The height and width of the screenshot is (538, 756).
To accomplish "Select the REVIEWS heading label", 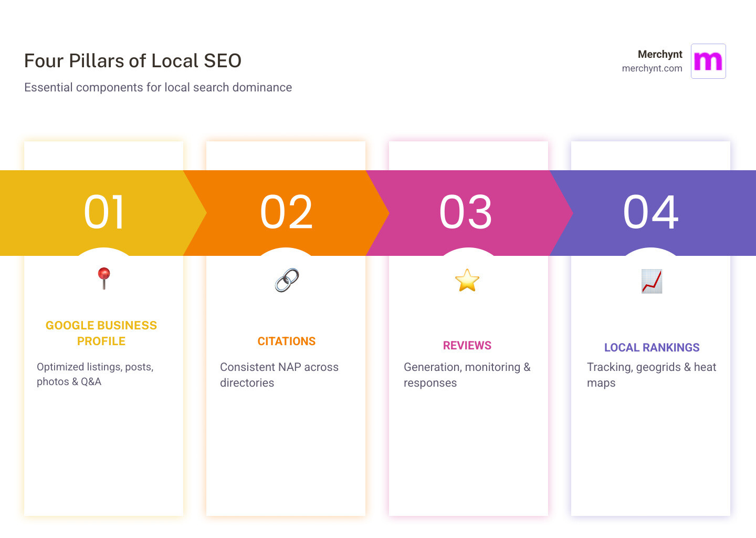I will click(467, 345).
